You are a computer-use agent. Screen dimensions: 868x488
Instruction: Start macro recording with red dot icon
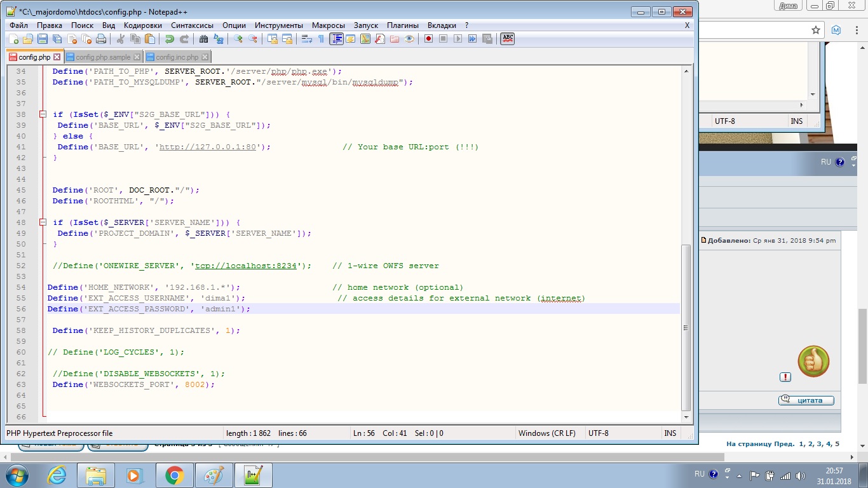[x=429, y=39]
